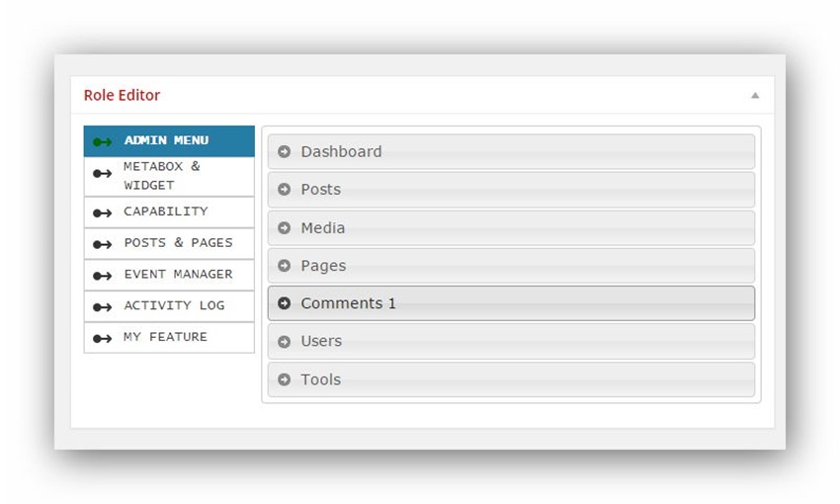Open the Posts & Pages tab
840x504 pixels.
click(x=178, y=243)
